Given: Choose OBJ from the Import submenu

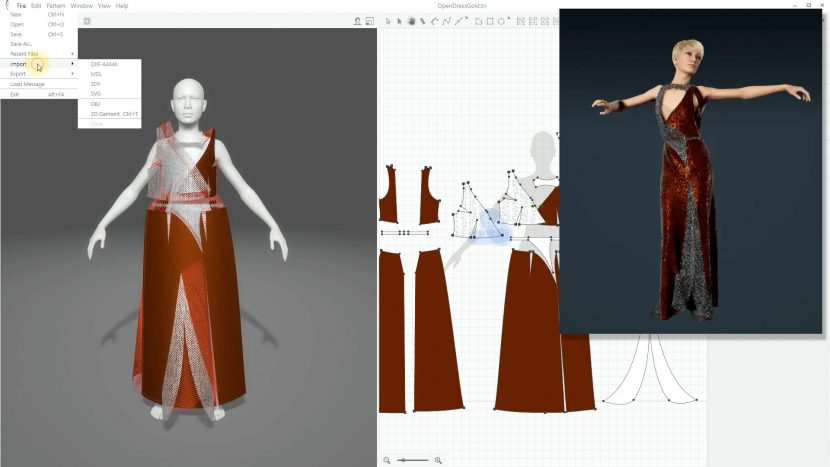Looking at the screenshot, I should [x=96, y=104].
